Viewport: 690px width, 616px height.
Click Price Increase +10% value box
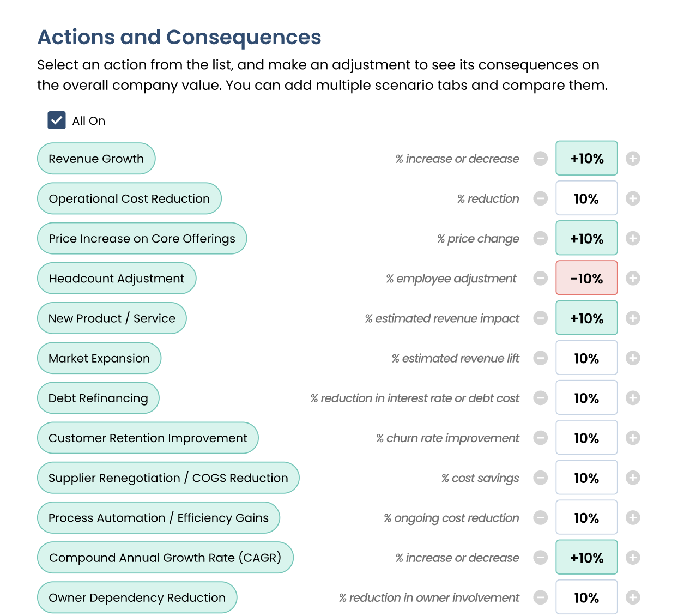tap(586, 238)
